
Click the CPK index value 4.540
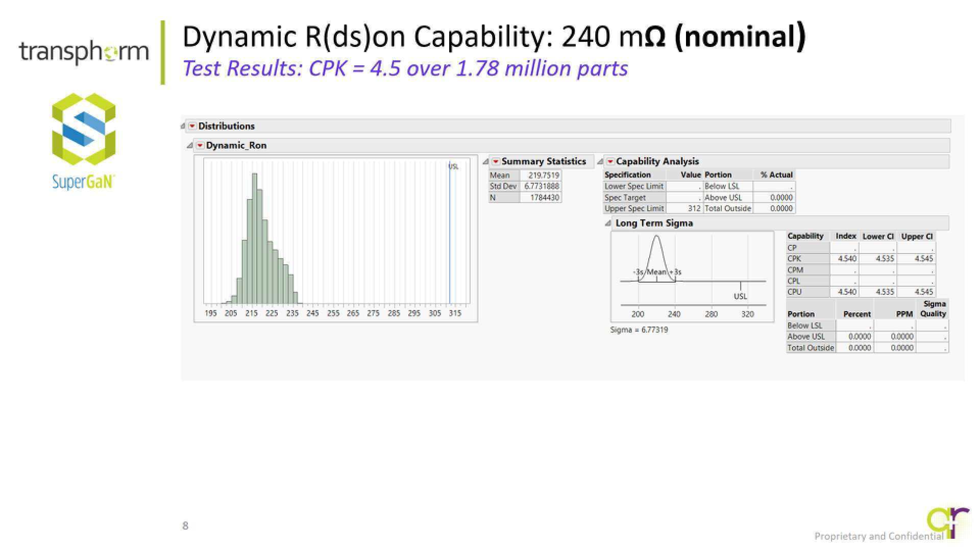point(847,259)
